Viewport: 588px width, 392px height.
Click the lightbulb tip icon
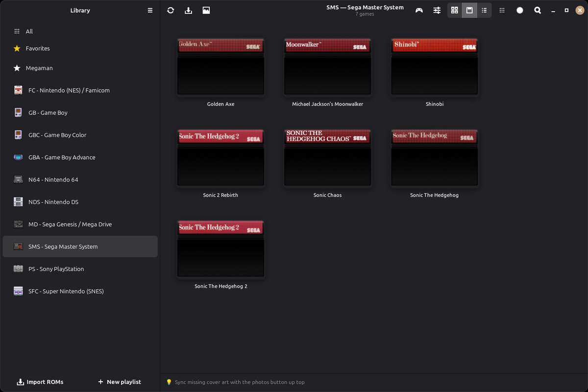[x=169, y=382]
